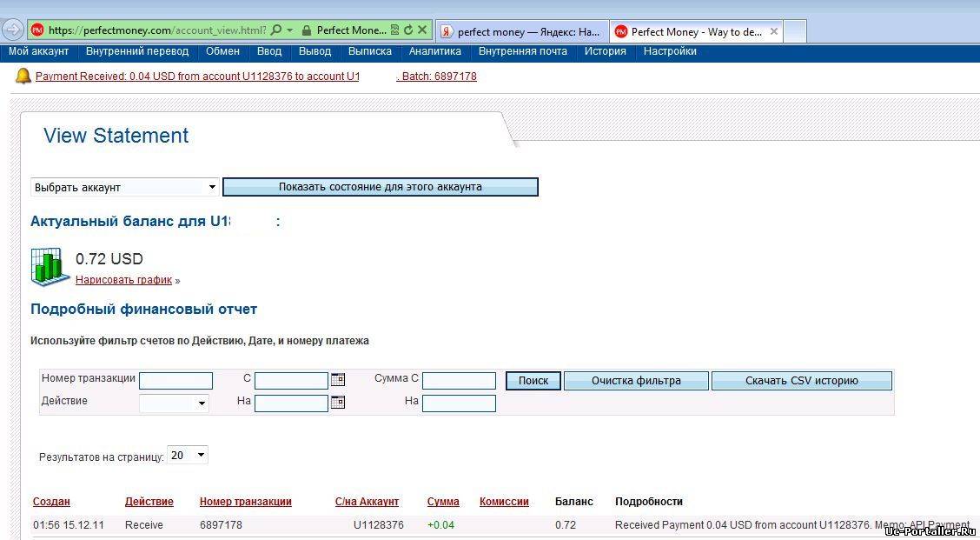Click the Скачать CSV историю button

coord(802,381)
